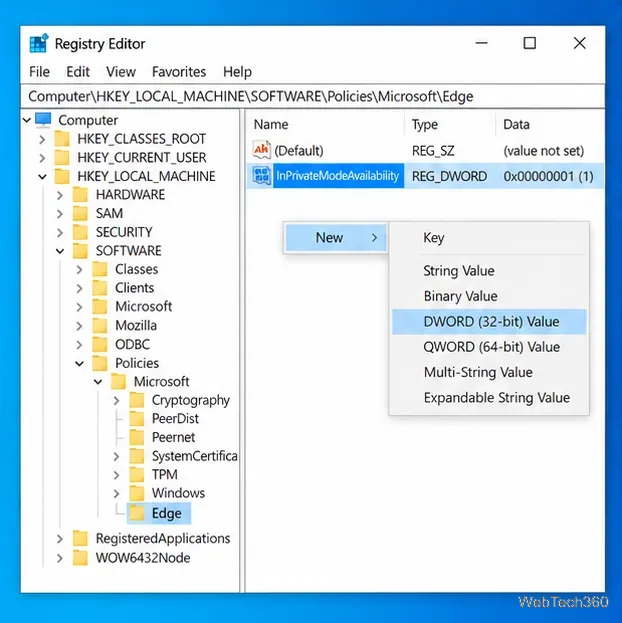Click the (Default) string value icon
This screenshot has height=623, width=622.
click(x=262, y=150)
